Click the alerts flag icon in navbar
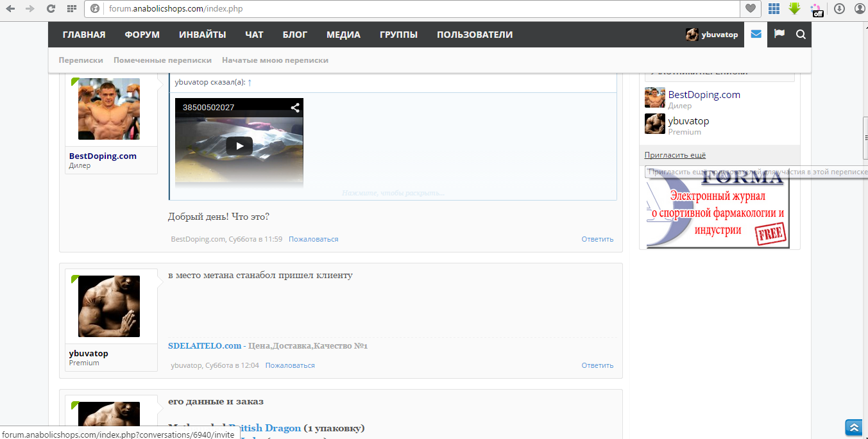 pos(779,35)
